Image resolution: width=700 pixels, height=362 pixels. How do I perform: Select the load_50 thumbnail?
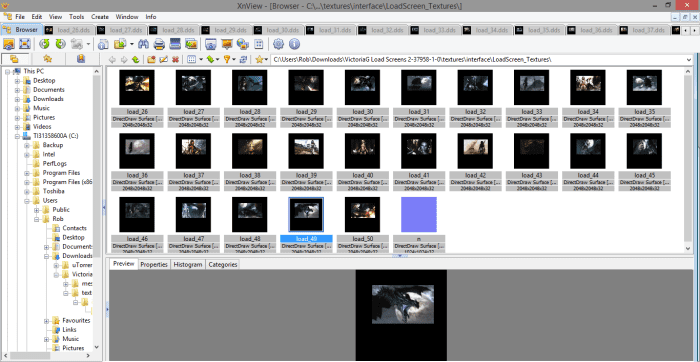pos(362,215)
